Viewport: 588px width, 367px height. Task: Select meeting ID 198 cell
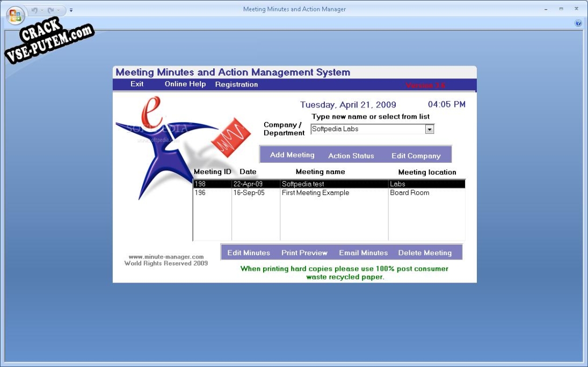tap(213, 184)
